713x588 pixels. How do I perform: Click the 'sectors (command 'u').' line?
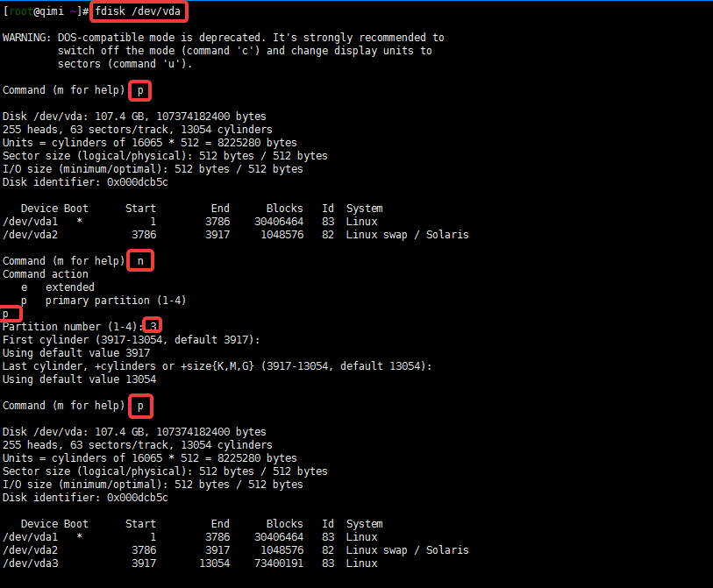(x=125, y=64)
